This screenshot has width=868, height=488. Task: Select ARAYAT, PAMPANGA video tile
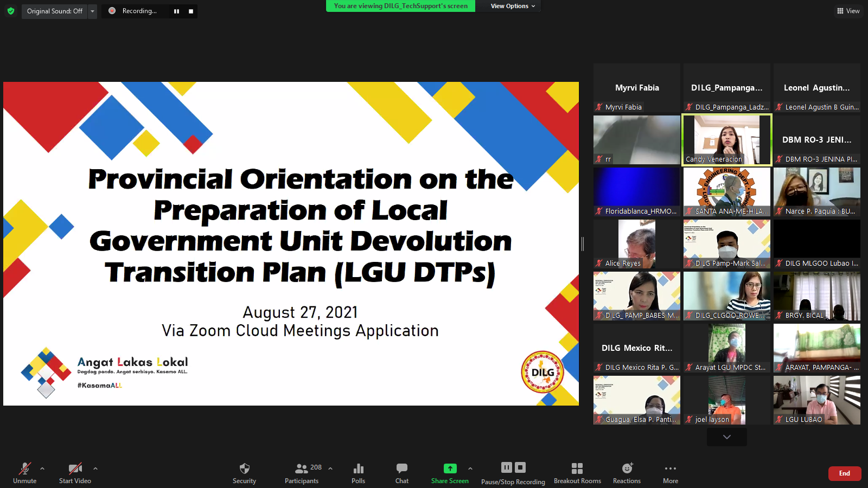[x=817, y=348]
